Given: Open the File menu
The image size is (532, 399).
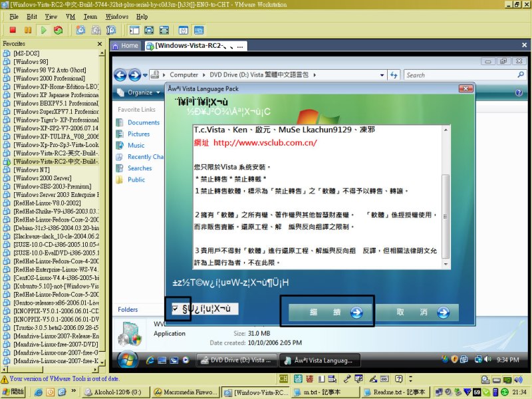Looking at the screenshot, I should pos(14,17).
